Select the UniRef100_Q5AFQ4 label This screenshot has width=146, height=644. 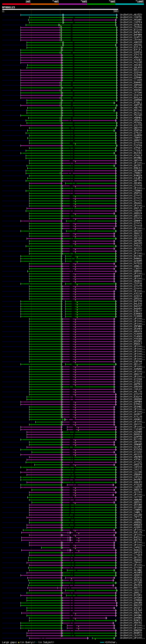(131, 130)
